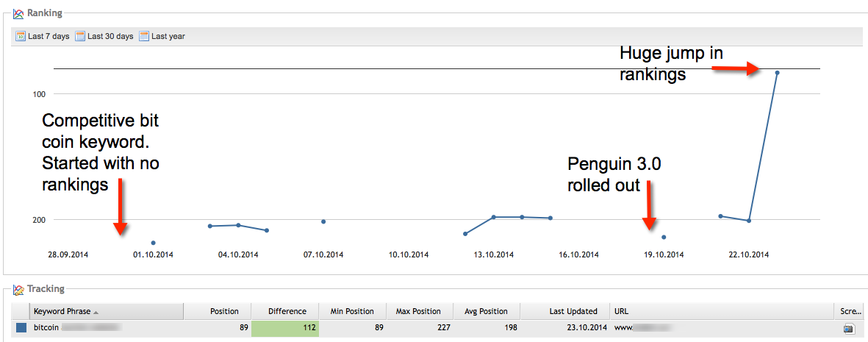The image size is (868, 342).
Task: Click the Last Updated column header
Action: (x=573, y=311)
